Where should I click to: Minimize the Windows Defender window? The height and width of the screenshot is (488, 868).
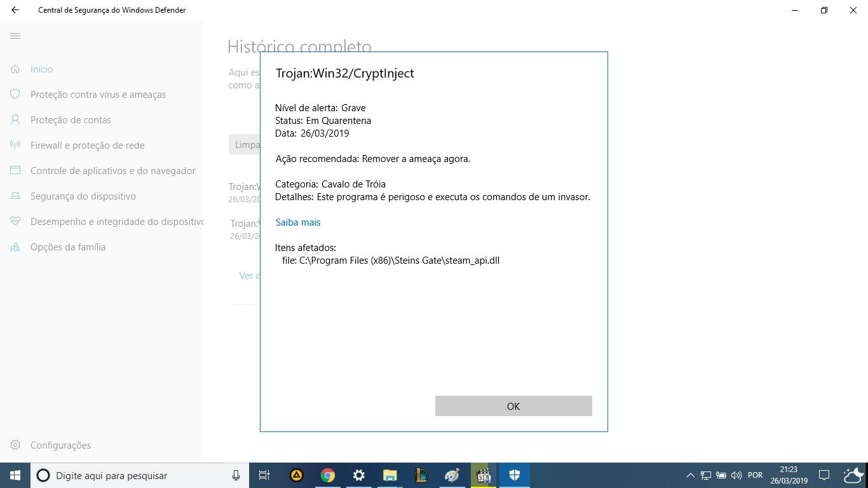coord(795,10)
